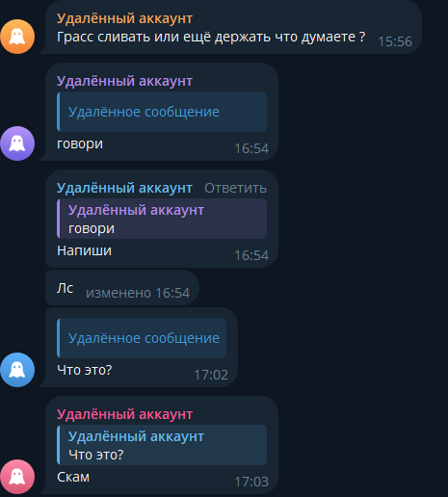Click the blue ghost avatar
Screen dimensions: 448x497
tap(17, 370)
